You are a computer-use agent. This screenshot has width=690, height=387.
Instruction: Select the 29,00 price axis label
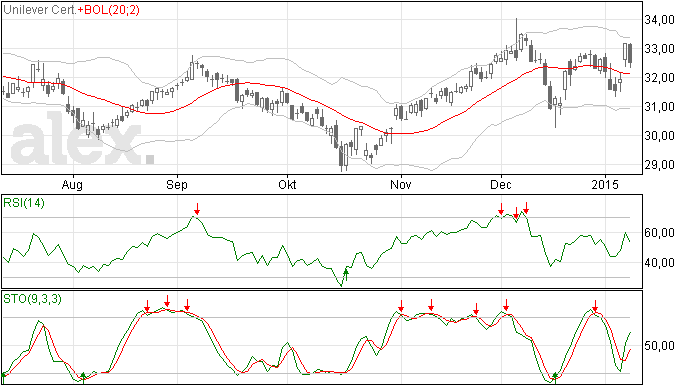(x=659, y=165)
